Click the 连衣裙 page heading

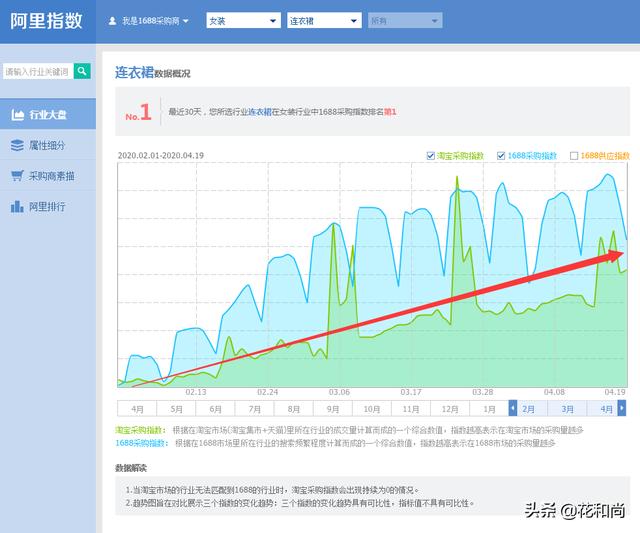134,72
